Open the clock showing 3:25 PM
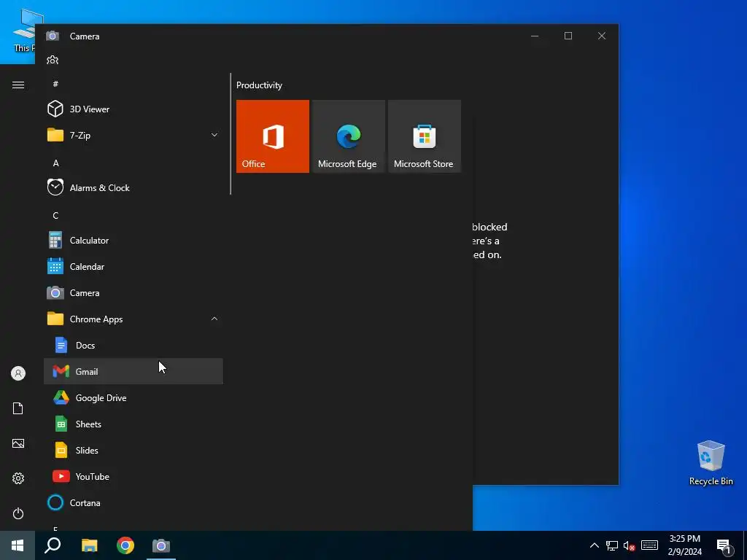 click(684, 545)
